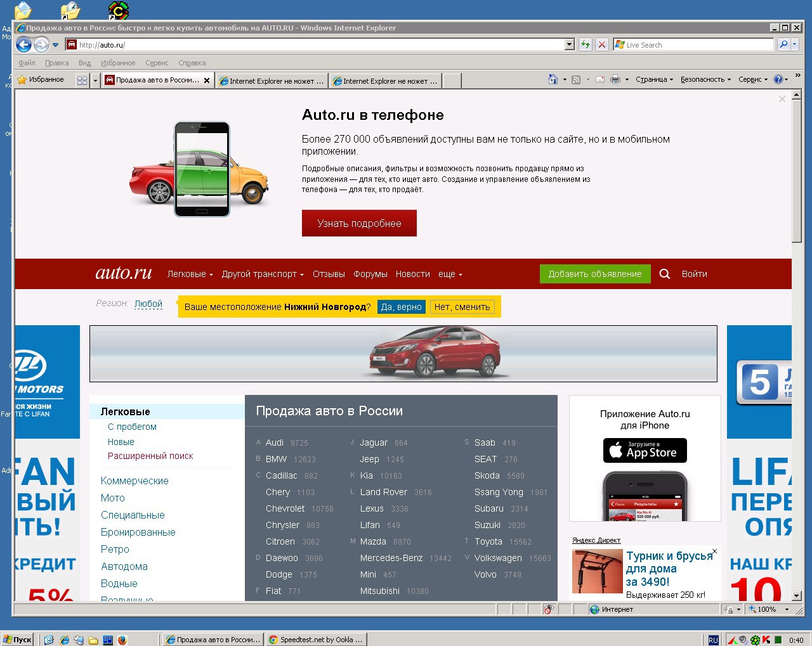Expand the Сервис command bar menu

752,79
